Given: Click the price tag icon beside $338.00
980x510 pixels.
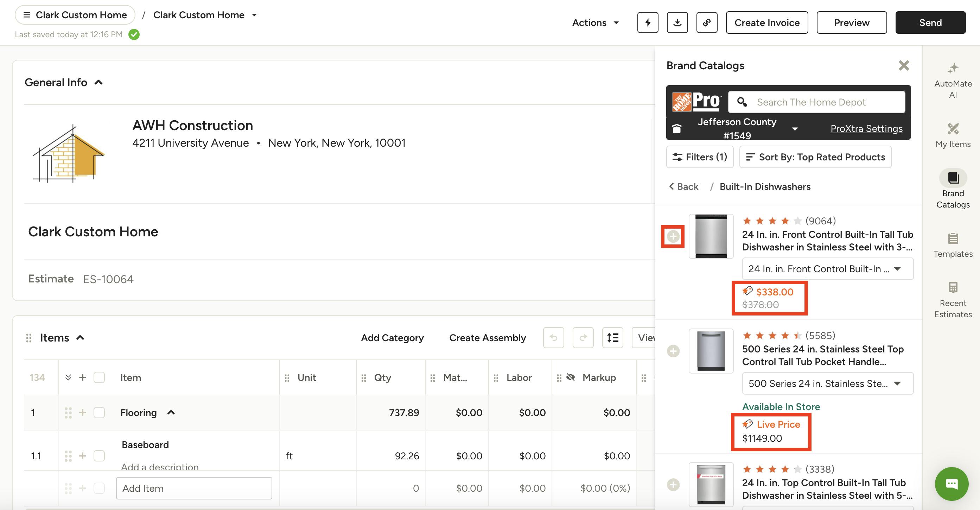Looking at the screenshot, I should pos(747,291).
